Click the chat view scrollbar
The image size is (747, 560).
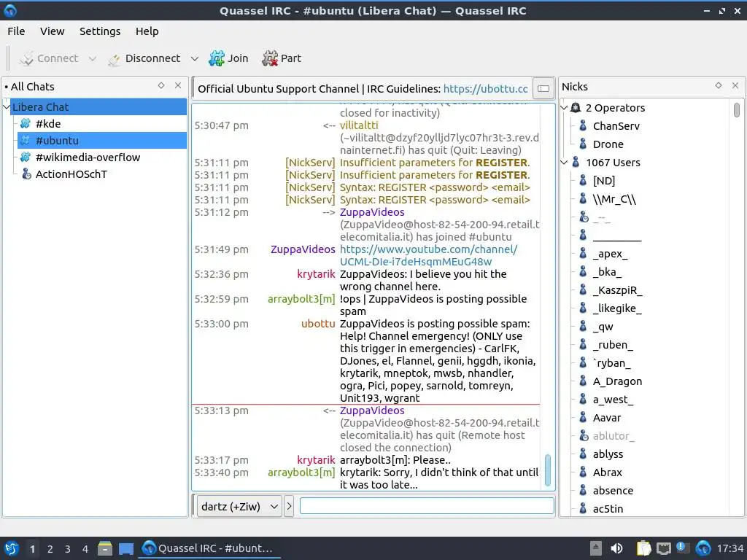[x=548, y=470]
